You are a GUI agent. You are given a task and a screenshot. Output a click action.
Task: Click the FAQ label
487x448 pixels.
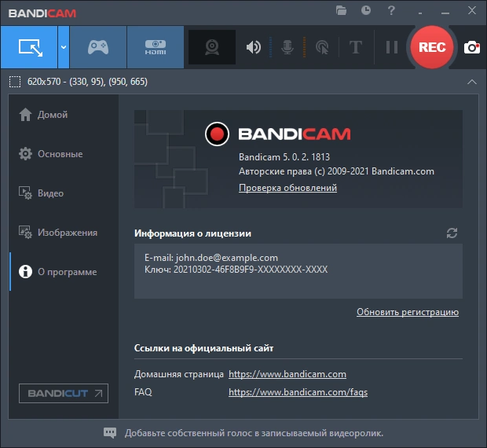pyautogui.click(x=143, y=392)
